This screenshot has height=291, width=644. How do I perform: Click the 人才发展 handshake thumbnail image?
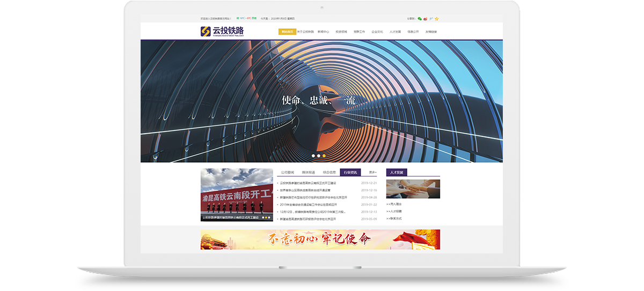tap(413, 189)
